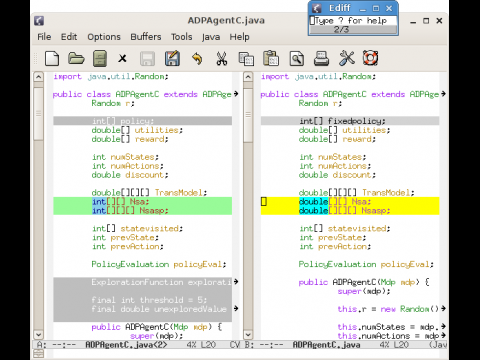Open the Buffers menu

point(146,37)
